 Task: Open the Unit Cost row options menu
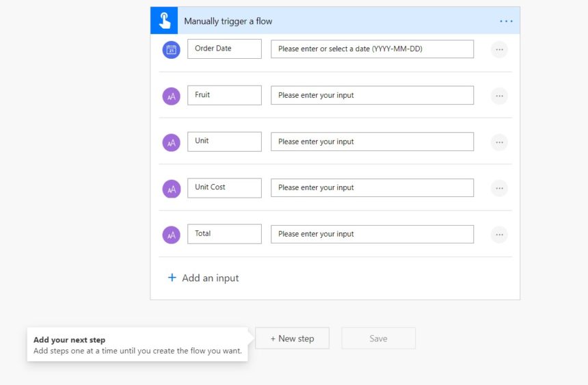[499, 188]
